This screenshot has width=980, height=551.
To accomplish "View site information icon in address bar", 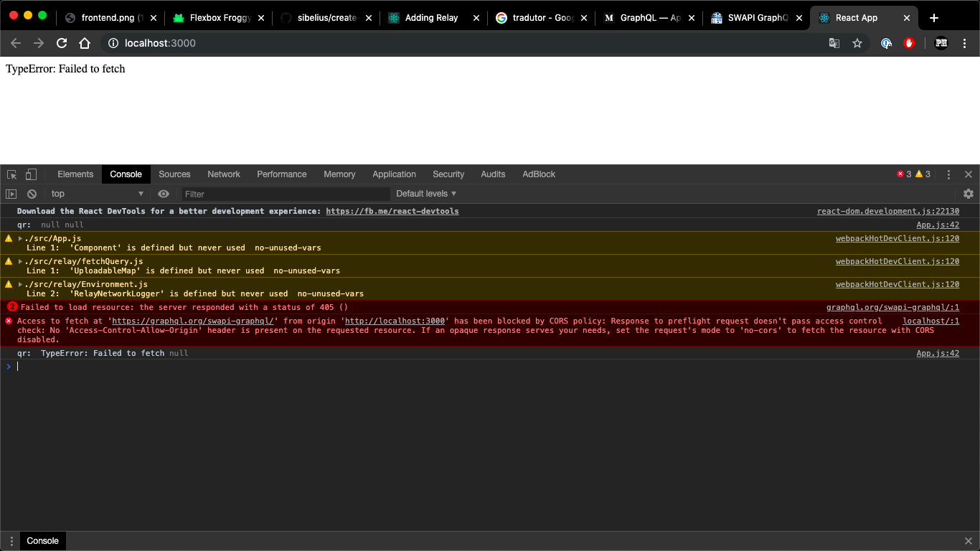I will [x=113, y=43].
